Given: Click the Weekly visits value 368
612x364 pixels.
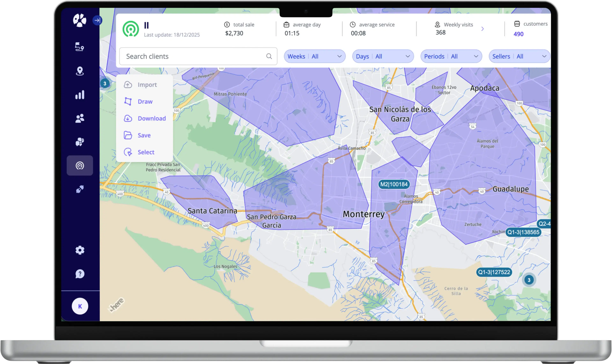Looking at the screenshot, I should pos(440,32).
